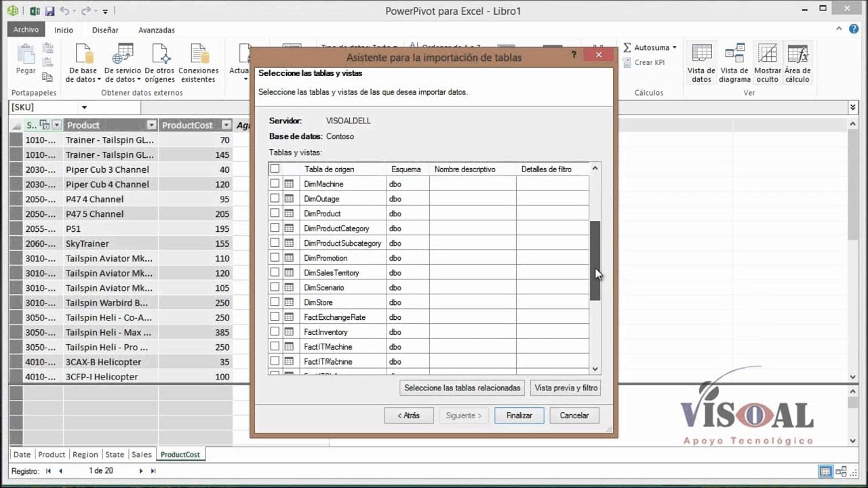The height and width of the screenshot is (488, 868).
Task: Click the table list scroll up arrow
Action: coord(595,168)
